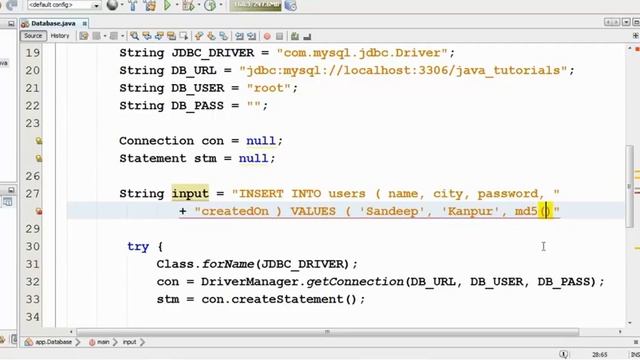640x360 pixels.
Task: Click the hint bulb on Connection line
Action: click(38, 141)
